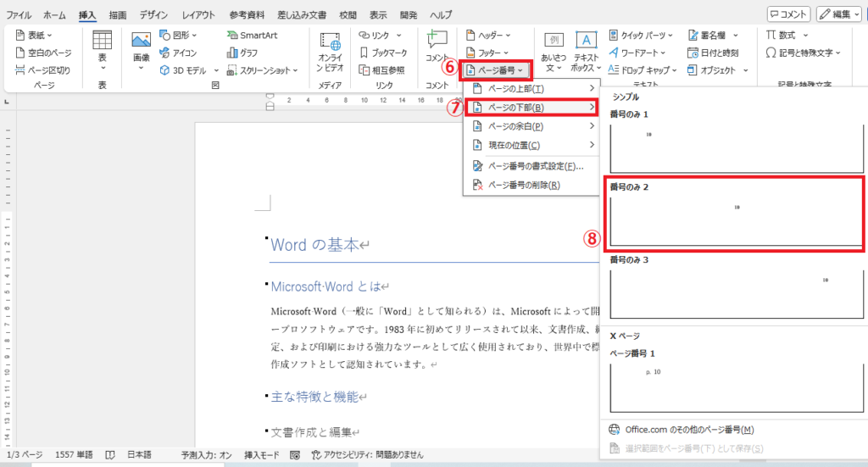Open the 表 table insert dropdown

[103, 51]
